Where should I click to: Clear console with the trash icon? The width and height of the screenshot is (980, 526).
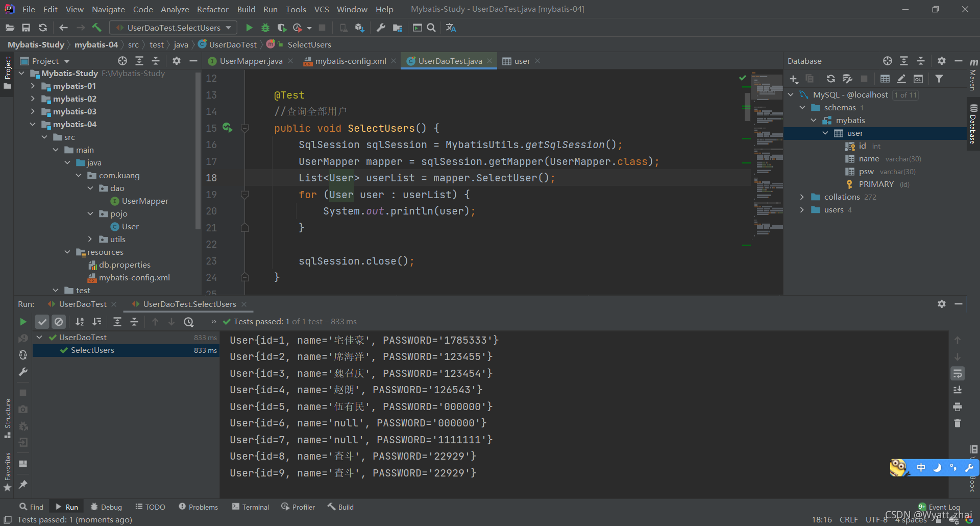(x=958, y=423)
